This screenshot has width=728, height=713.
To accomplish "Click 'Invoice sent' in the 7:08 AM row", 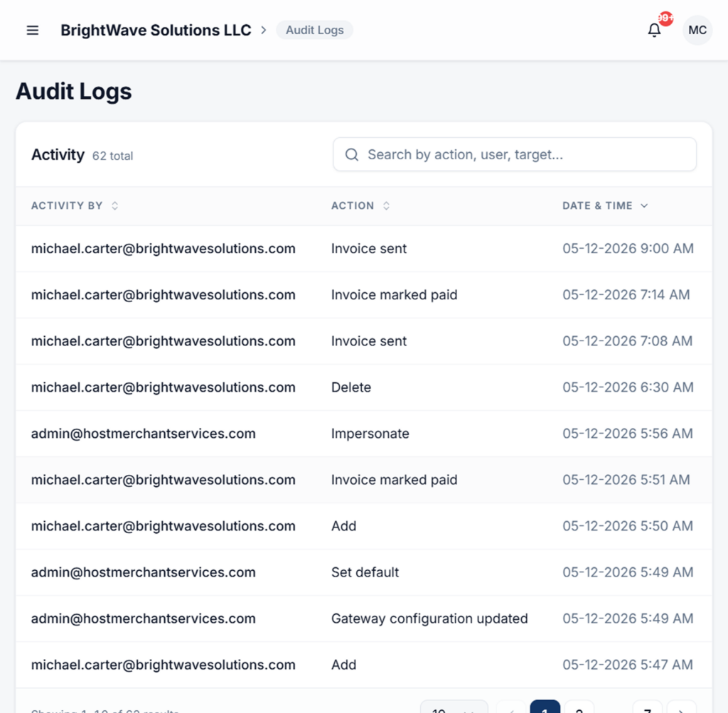I will tap(369, 341).
